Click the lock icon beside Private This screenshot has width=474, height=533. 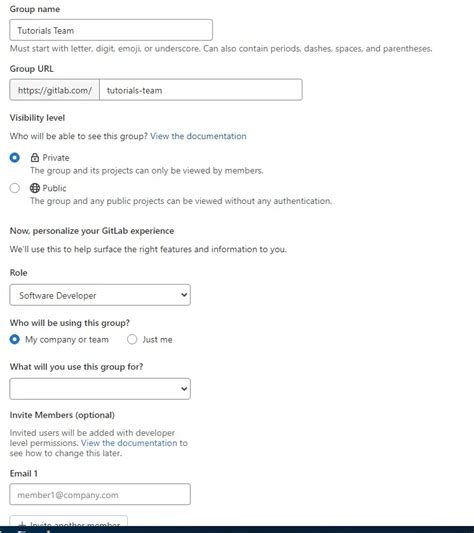35,158
